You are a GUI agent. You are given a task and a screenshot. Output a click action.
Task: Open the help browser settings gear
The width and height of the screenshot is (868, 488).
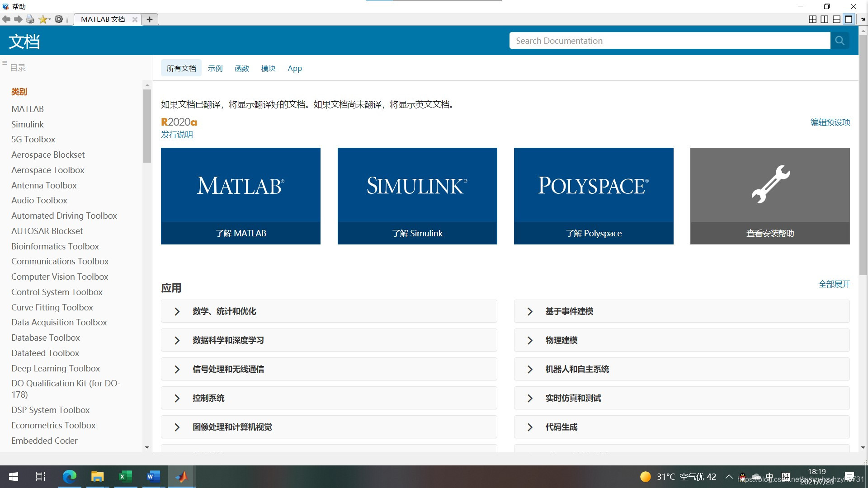59,19
